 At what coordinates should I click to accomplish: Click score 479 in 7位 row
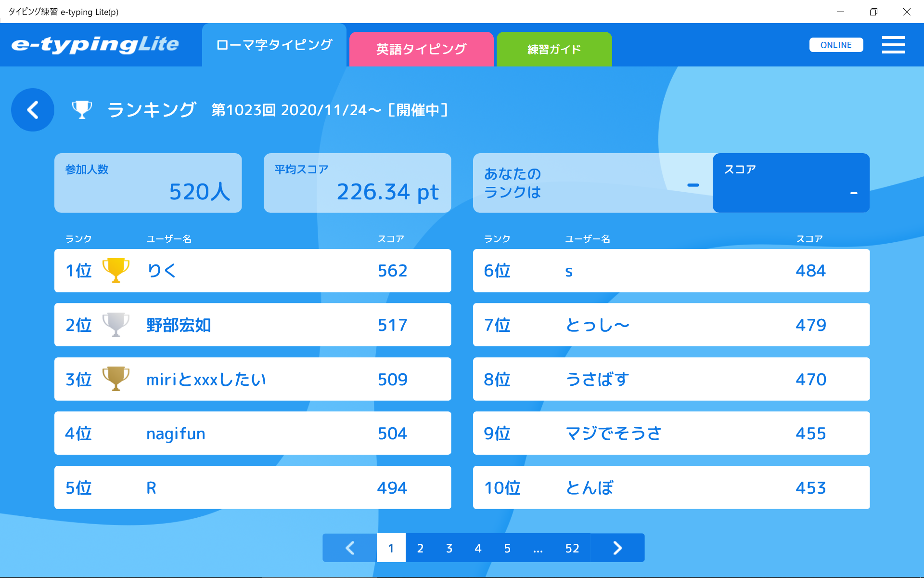pyautogui.click(x=810, y=325)
